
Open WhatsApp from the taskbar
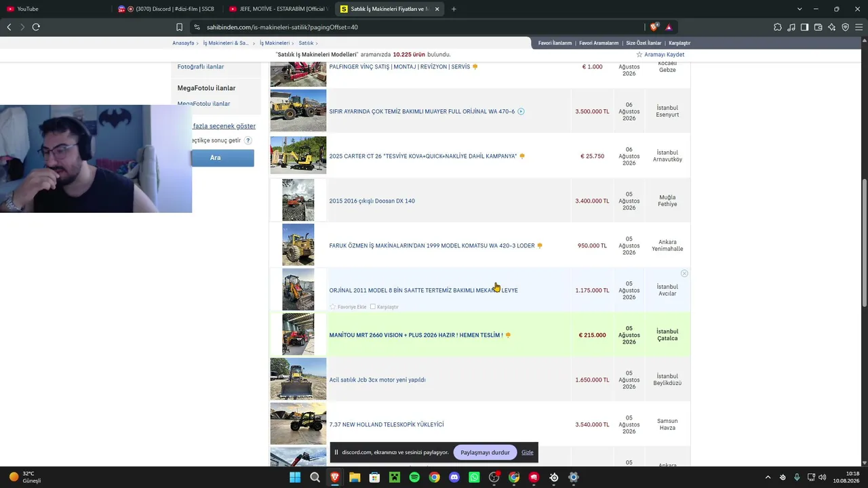coord(474,477)
